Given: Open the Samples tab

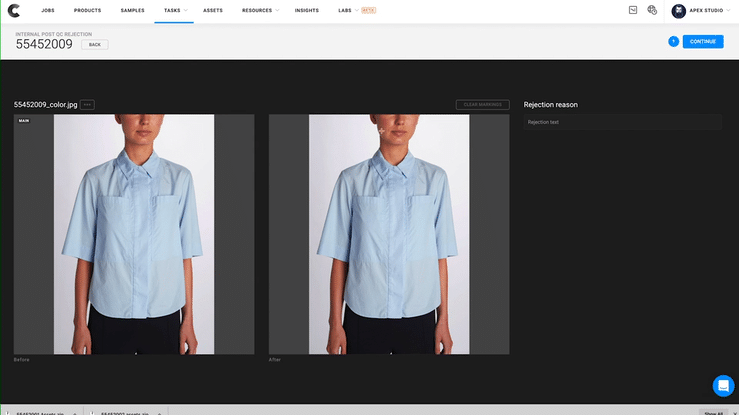Looking at the screenshot, I should point(132,10).
